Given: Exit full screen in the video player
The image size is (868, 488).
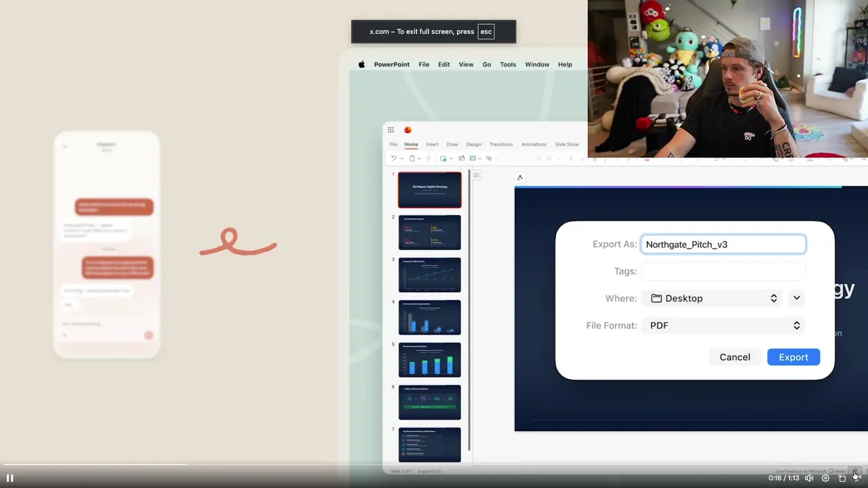Looking at the screenshot, I should click(x=857, y=477).
